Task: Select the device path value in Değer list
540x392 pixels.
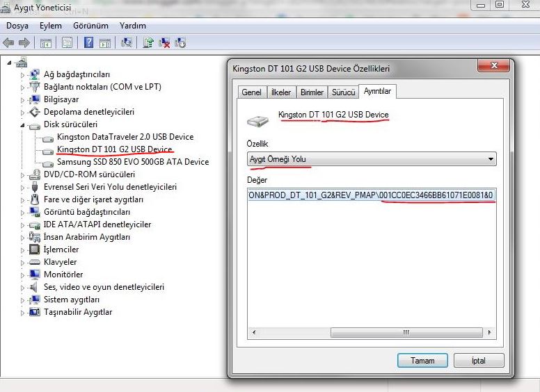Action: coord(372,195)
